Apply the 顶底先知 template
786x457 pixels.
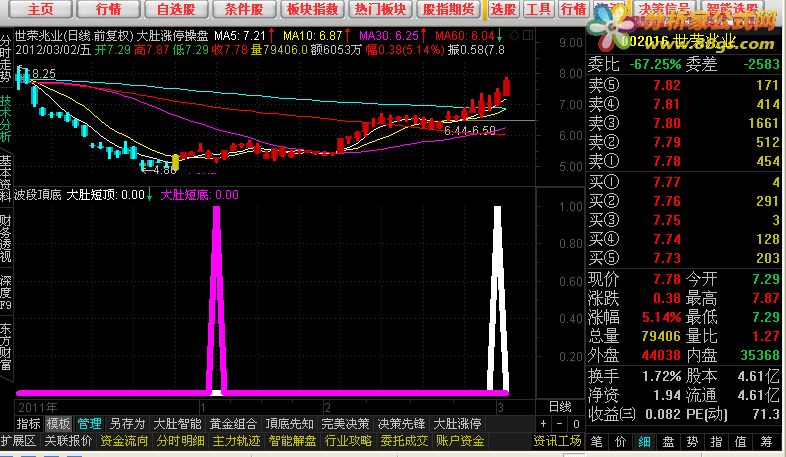pos(289,424)
